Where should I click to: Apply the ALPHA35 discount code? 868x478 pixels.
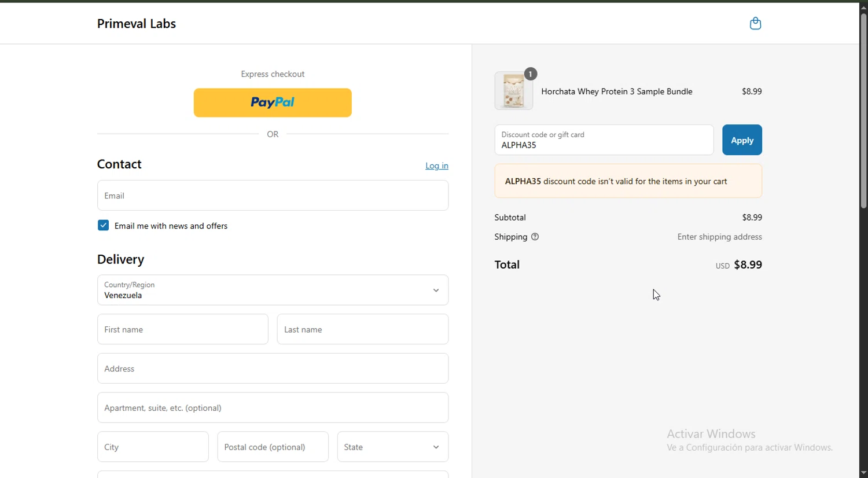click(742, 140)
